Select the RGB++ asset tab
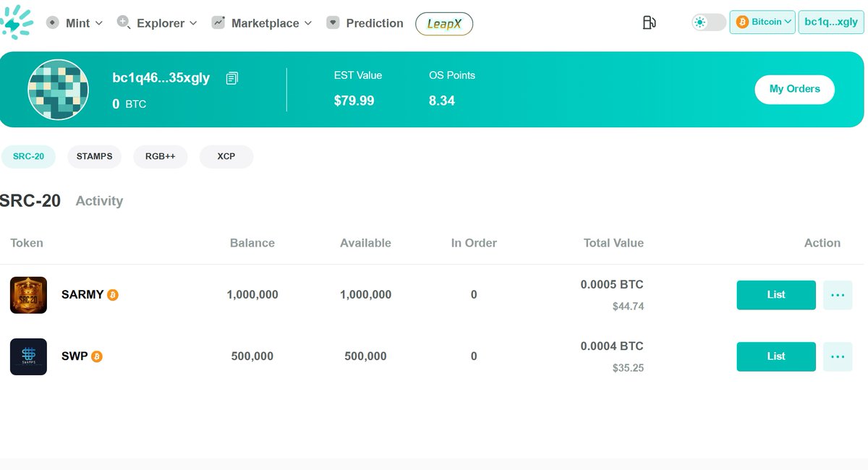 tap(161, 156)
